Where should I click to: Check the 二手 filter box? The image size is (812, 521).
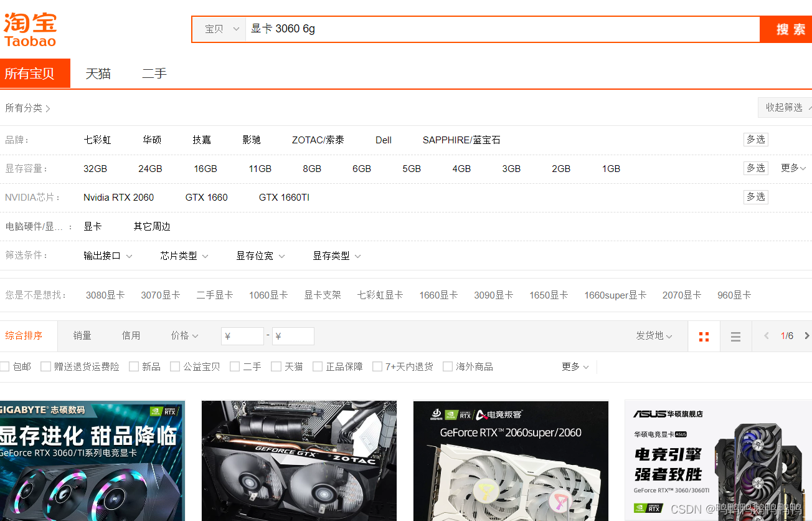click(235, 366)
